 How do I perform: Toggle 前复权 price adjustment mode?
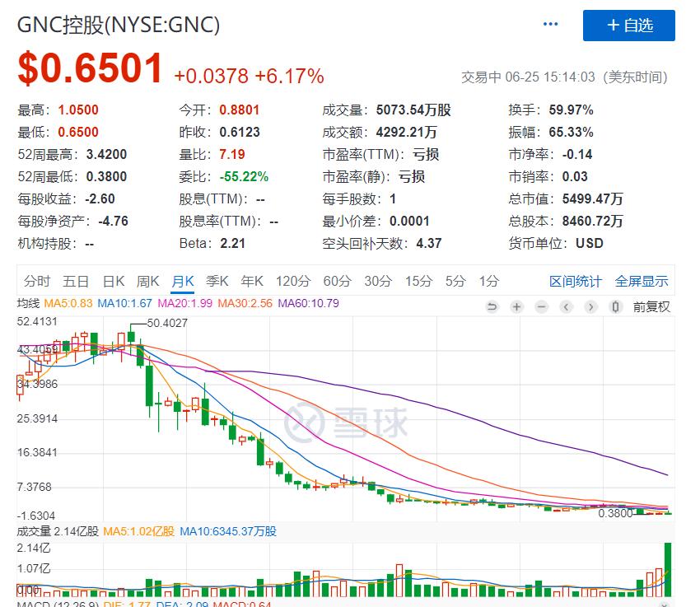click(x=652, y=306)
